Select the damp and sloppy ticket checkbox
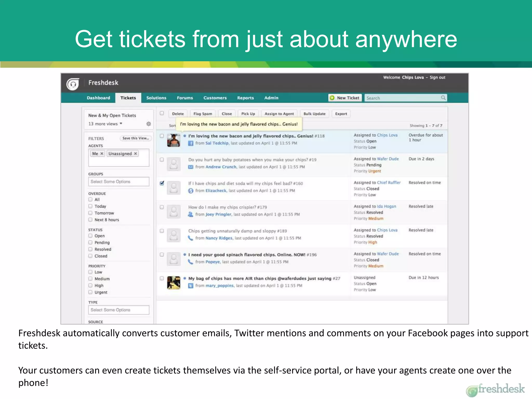 (x=162, y=231)
